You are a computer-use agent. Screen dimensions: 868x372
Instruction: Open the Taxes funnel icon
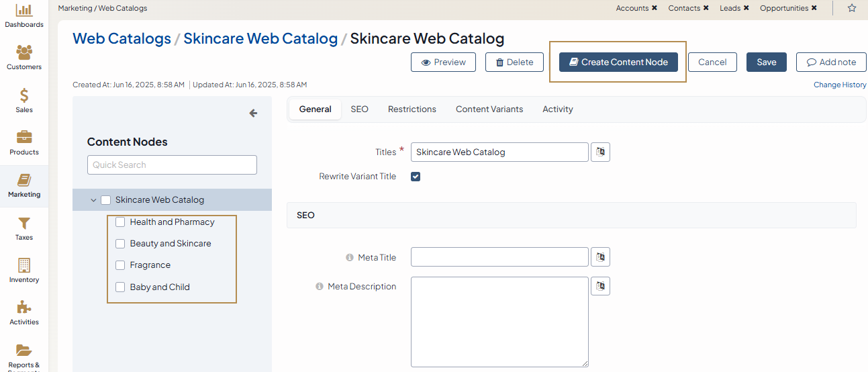point(24,223)
